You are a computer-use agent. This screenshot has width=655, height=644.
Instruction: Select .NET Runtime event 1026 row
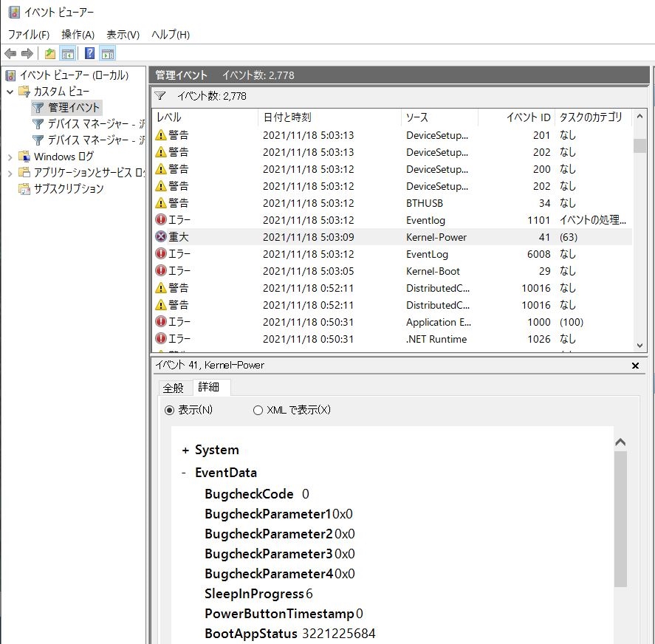pos(393,339)
